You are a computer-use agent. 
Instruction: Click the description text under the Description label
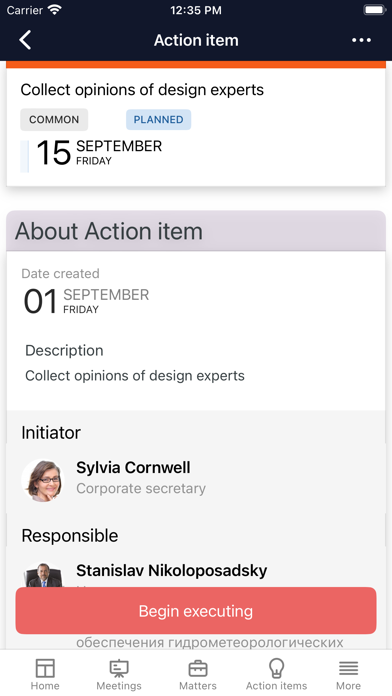pyautogui.click(x=135, y=376)
